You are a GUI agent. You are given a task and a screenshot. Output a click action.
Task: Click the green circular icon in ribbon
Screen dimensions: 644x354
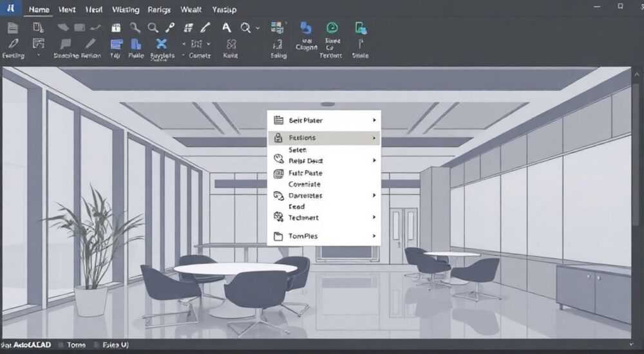pos(332,28)
